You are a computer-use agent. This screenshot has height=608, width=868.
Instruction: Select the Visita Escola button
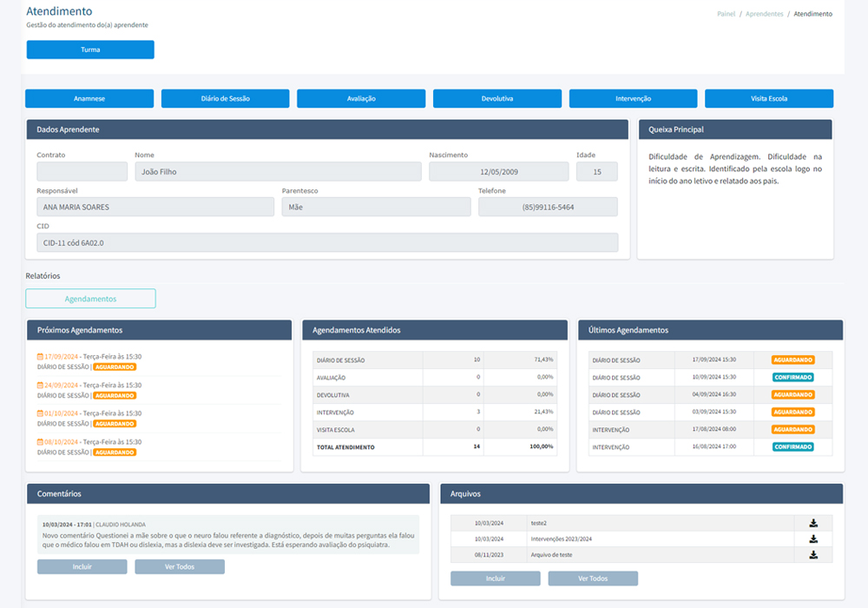pos(769,98)
